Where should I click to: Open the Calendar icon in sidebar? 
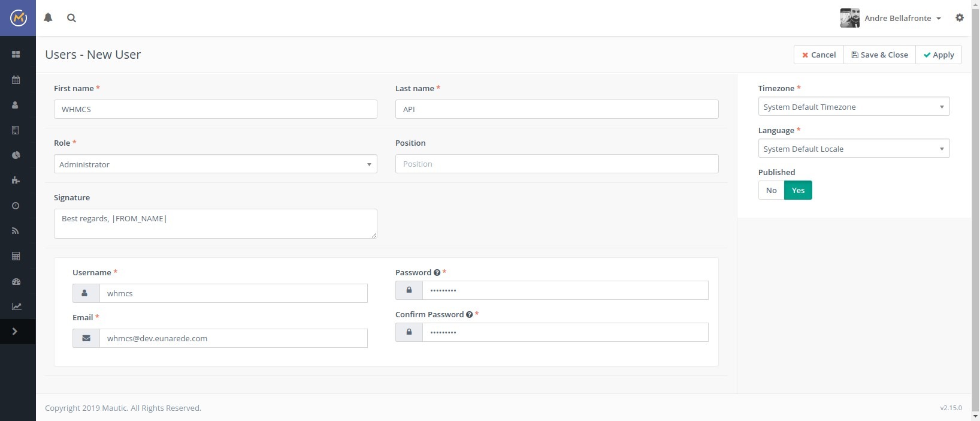coord(16,80)
